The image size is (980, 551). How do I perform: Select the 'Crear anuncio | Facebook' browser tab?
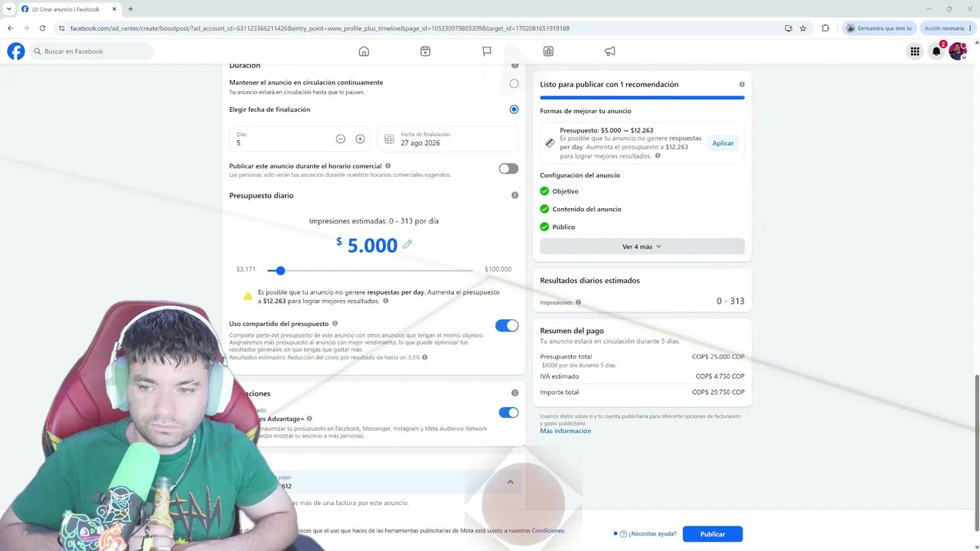67,9
